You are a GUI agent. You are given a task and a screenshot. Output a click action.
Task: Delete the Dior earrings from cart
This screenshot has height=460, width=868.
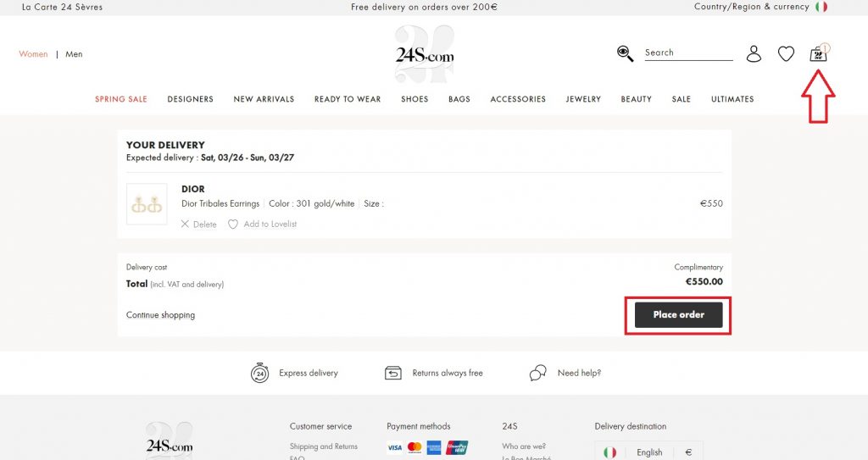tap(198, 224)
